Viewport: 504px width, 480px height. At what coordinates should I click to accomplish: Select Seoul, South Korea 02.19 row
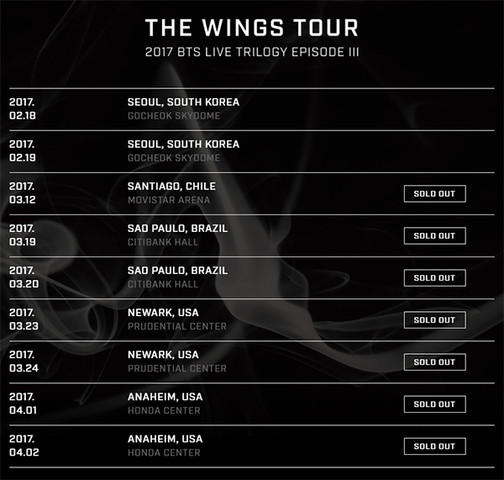pyautogui.click(x=252, y=151)
